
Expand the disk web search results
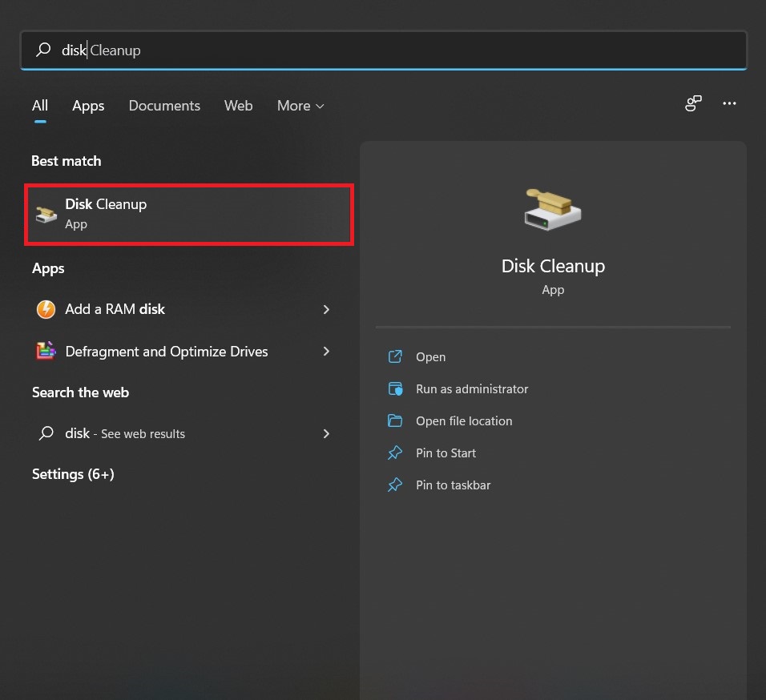[326, 433]
